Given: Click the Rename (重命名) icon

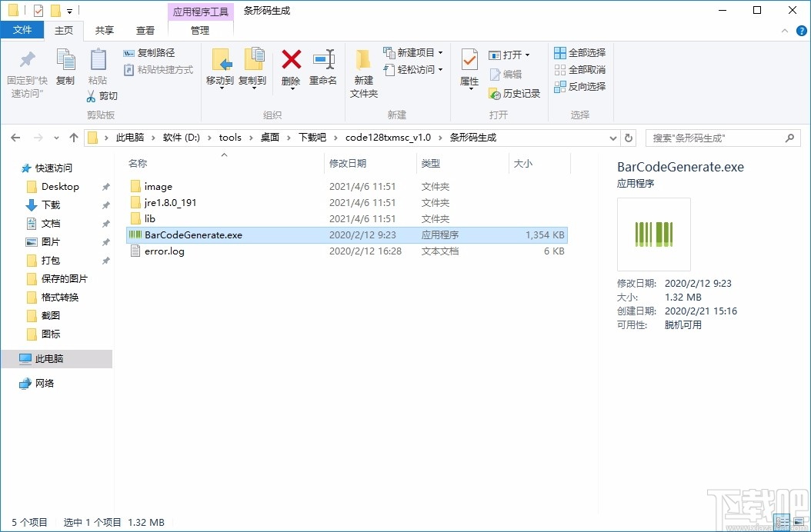Looking at the screenshot, I should point(323,62).
